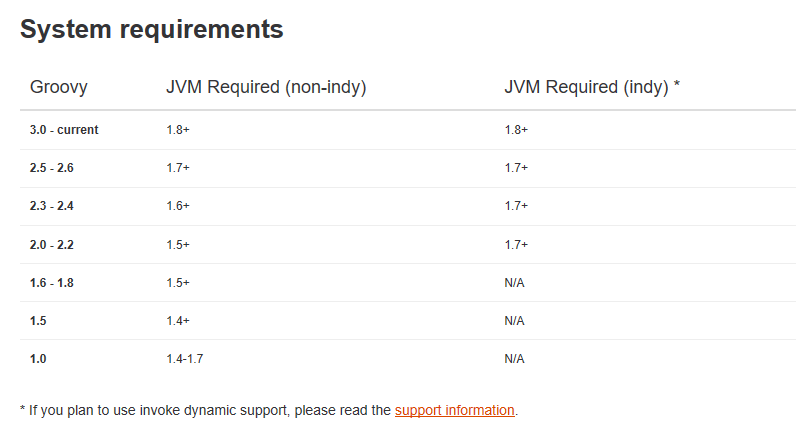Screen dimensions: 811x434
Task: Click the N/A cell in 1.0 row
Action: click(x=514, y=359)
